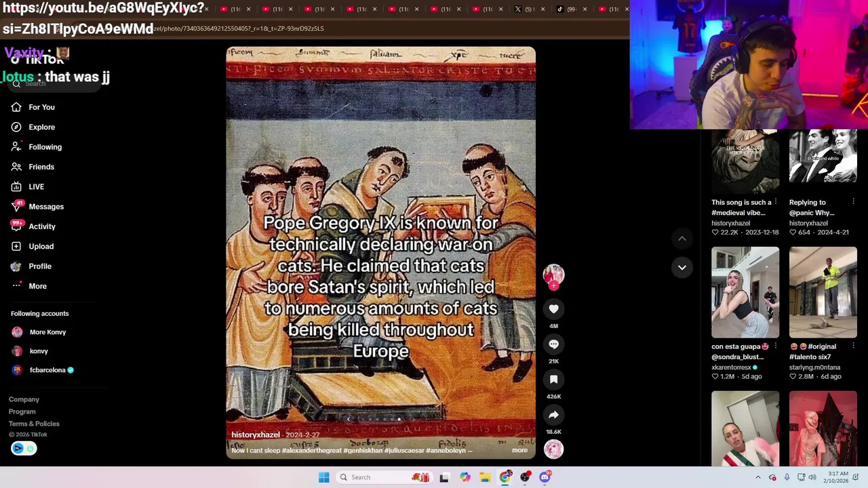Screen dimensions: 868x488
Task: Go to previous slide in photo carousel
Action: click(349, 419)
